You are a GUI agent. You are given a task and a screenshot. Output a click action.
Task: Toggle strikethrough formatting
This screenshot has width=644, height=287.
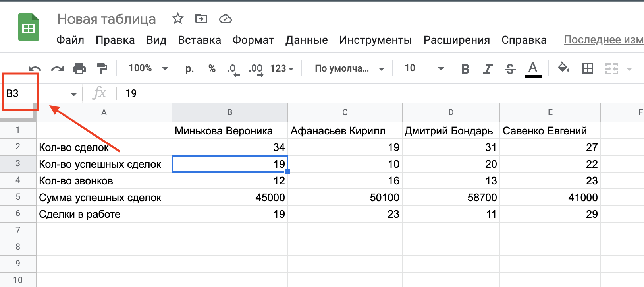(510, 69)
